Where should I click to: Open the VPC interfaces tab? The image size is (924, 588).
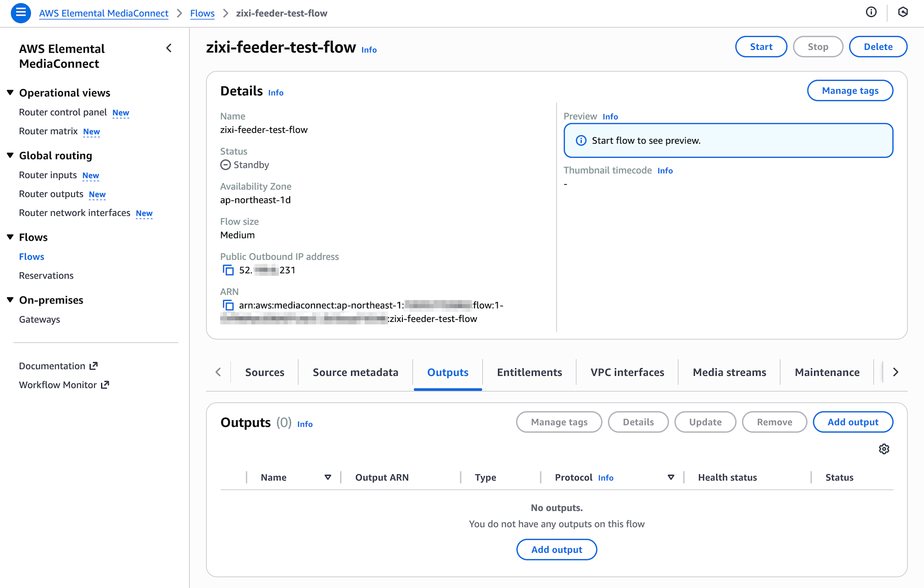click(627, 372)
